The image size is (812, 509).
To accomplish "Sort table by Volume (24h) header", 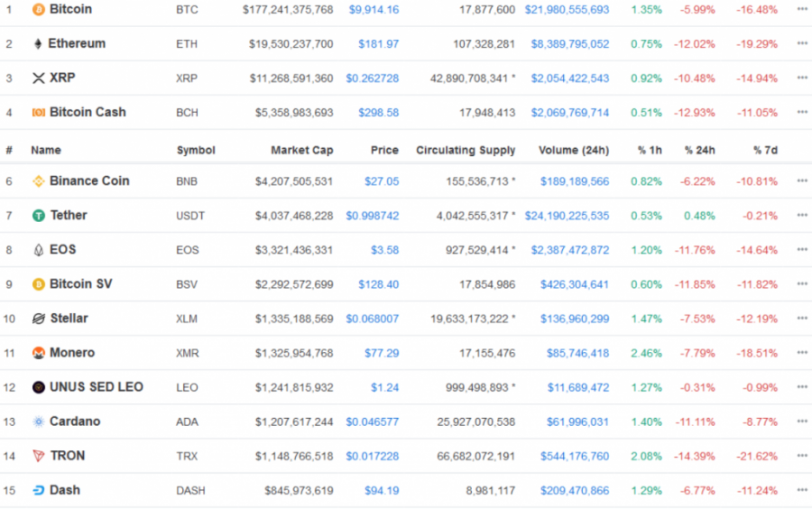I will [x=574, y=150].
